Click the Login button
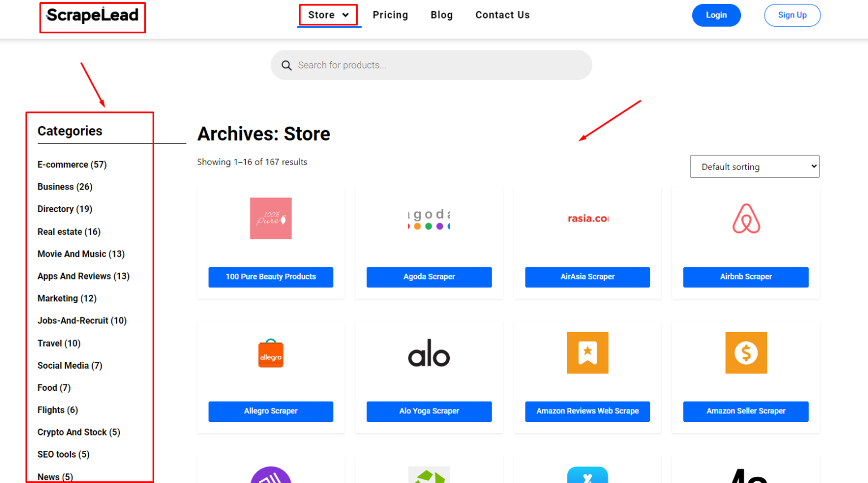Viewport: 868px width, 483px height. (x=716, y=15)
